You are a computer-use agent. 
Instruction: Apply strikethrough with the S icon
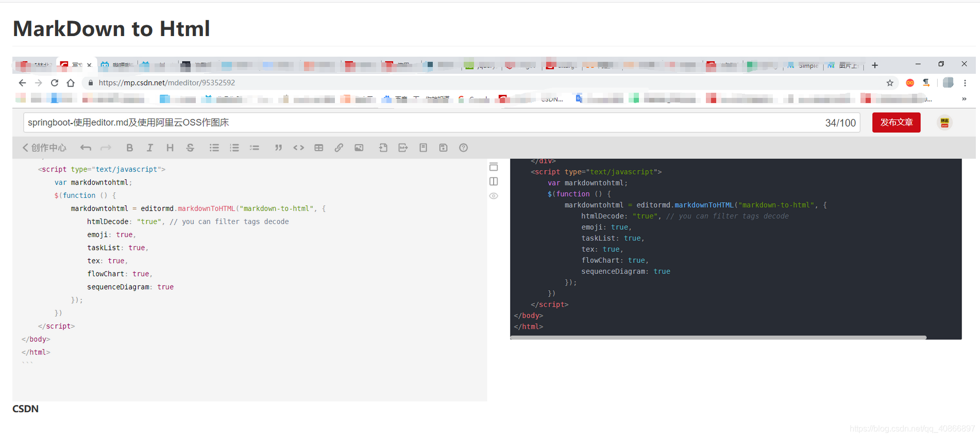(x=190, y=148)
